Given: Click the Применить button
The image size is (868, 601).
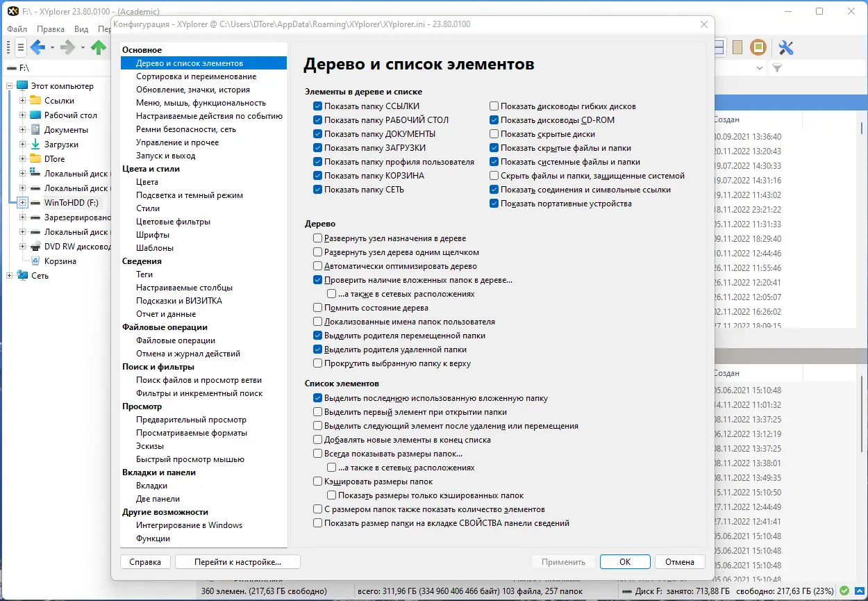Looking at the screenshot, I should pos(564,562).
